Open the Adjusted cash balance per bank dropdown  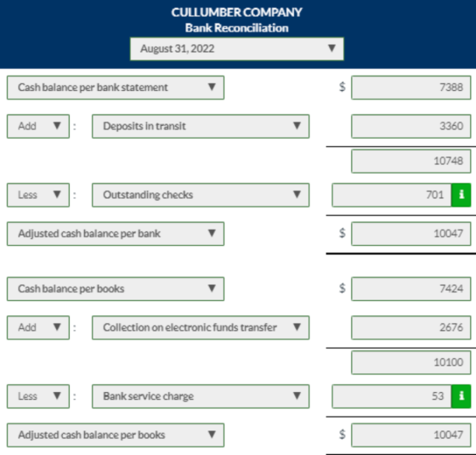click(116, 234)
